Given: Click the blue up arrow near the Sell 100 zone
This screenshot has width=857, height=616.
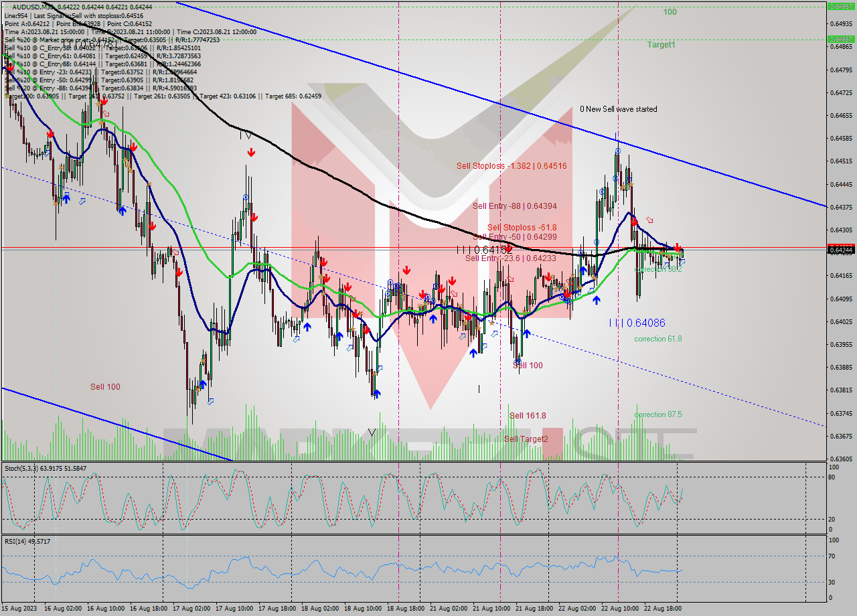Looking at the screenshot, I should click(x=526, y=333).
